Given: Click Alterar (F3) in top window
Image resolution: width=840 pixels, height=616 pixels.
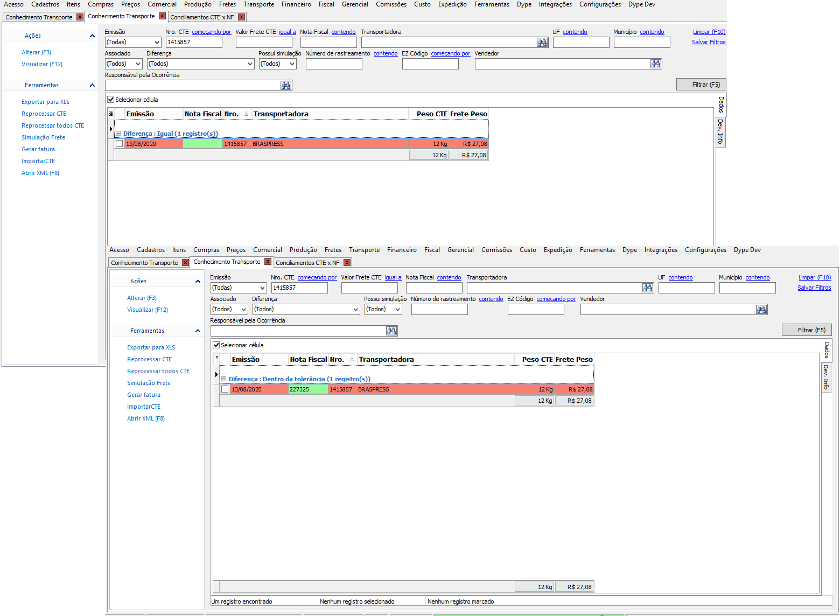Looking at the screenshot, I should (36, 52).
